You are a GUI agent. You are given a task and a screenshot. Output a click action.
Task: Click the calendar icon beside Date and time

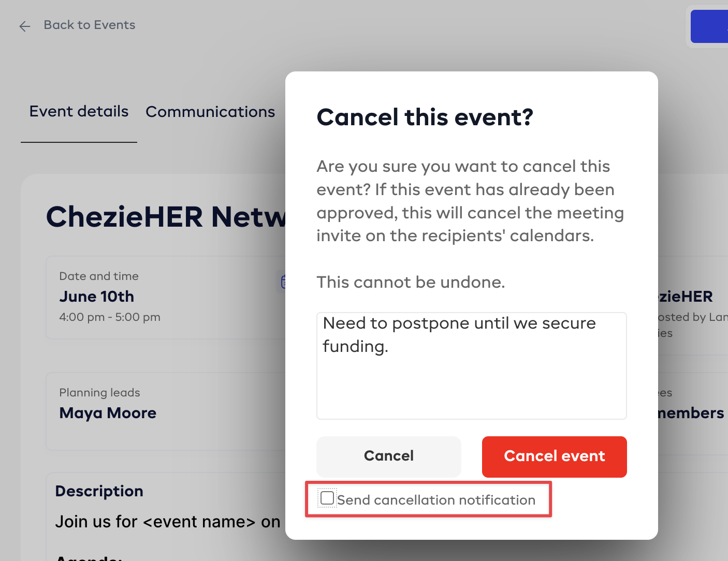[283, 282]
